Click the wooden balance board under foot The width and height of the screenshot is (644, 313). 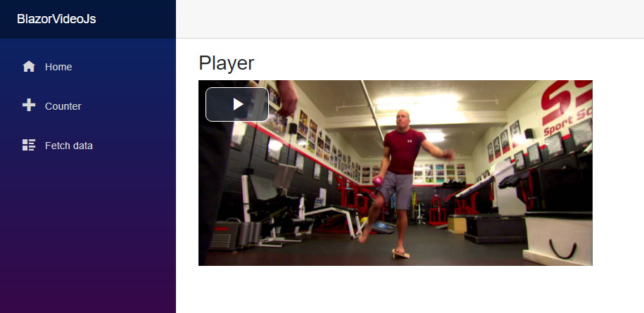401,254
